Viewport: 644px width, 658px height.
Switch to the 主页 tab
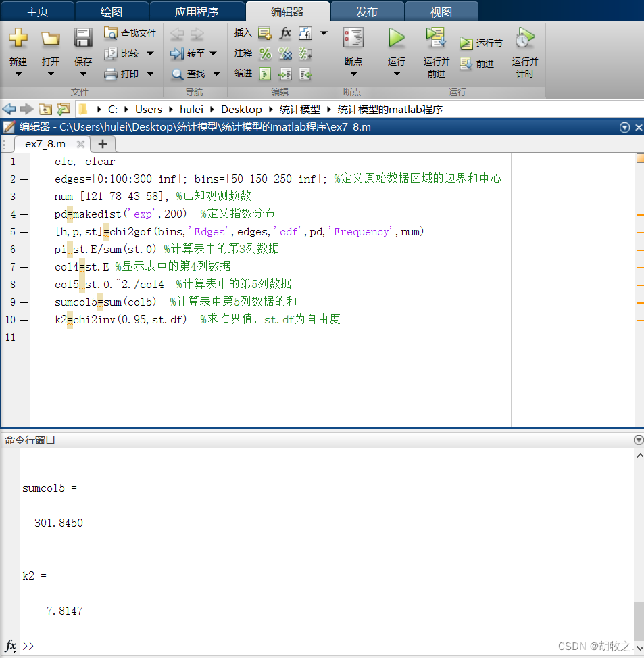coord(37,11)
